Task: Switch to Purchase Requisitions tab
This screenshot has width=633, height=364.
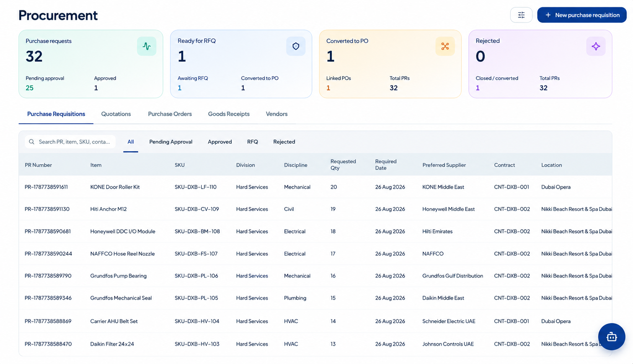Action: (56, 114)
